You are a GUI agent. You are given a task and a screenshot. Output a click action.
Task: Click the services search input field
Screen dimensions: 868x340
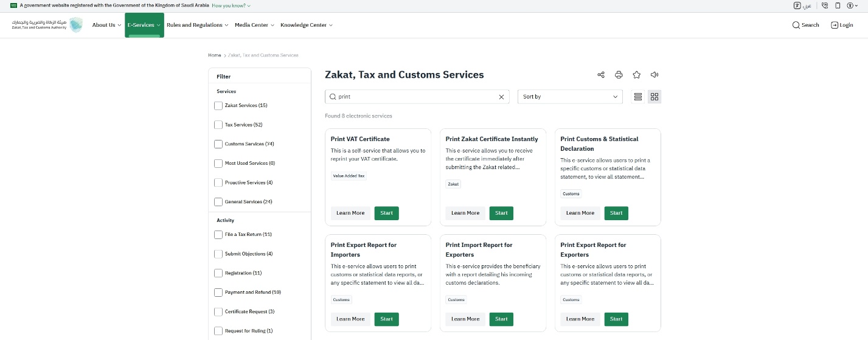(417, 97)
